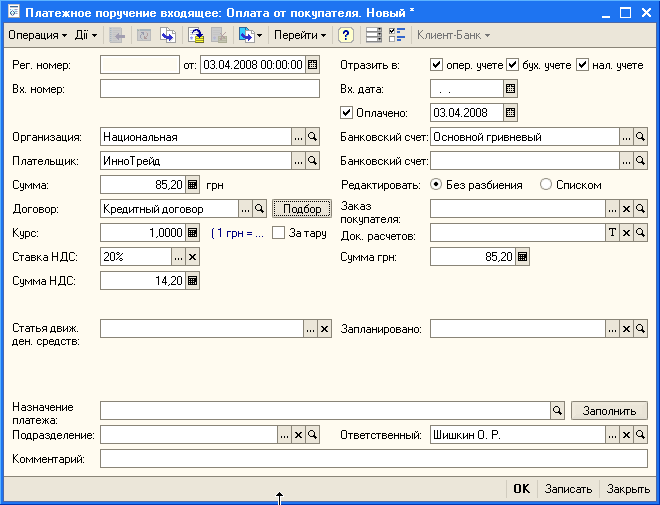Screen dimensions: 660x505
Task: Clear the Ставка НДС field with X
Action: [x=193, y=257]
